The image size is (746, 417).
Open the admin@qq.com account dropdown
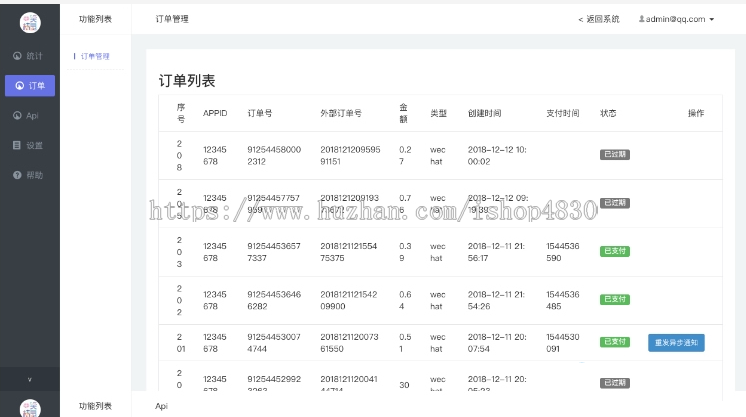[x=676, y=19]
